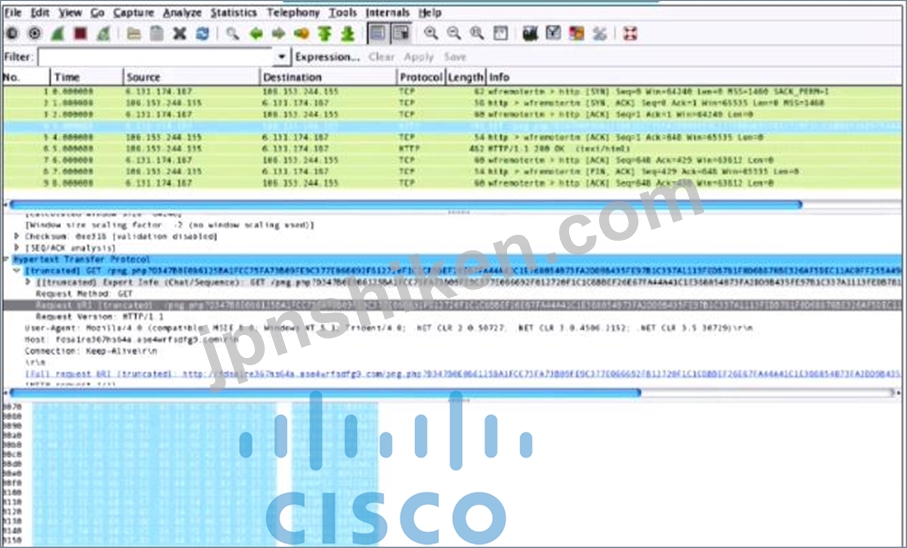Image resolution: width=907 pixels, height=548 pixels.
Task: Edit display filters icon
Action: (553, 34)
